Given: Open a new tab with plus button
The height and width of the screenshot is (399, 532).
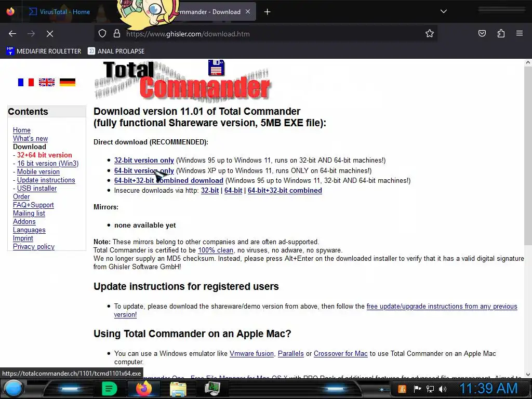Looking at the screenshot, I should [x=268, y=12].
